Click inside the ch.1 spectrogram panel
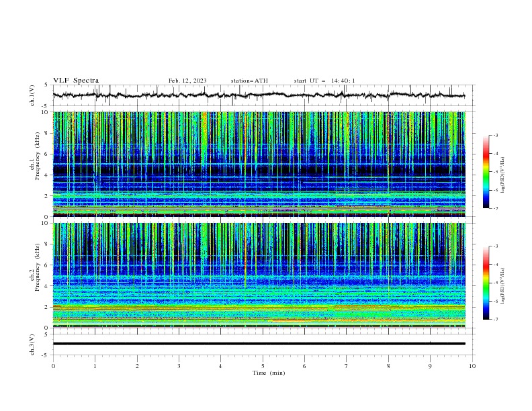The height and width of the screenshot is (411, 532). click(x=259, y=164)
